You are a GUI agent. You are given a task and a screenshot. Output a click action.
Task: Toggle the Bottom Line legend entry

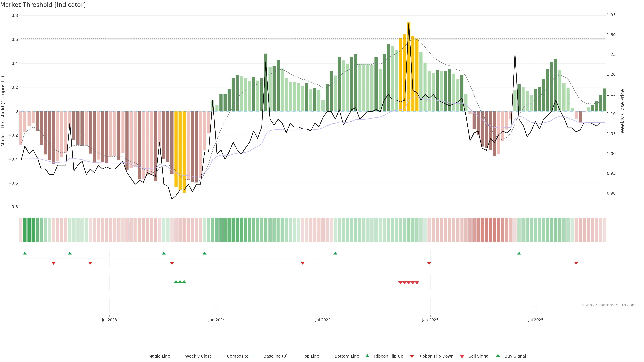pos(346,356)
